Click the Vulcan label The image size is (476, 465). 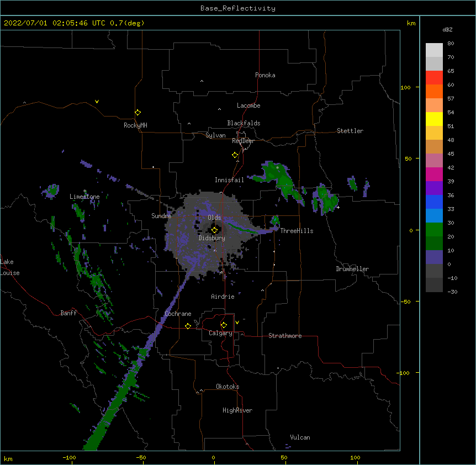(300, 437)
